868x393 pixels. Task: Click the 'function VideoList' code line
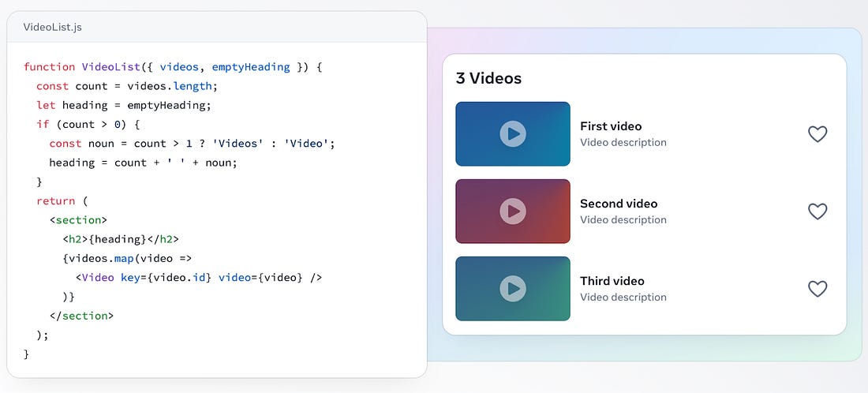point(173,67)
